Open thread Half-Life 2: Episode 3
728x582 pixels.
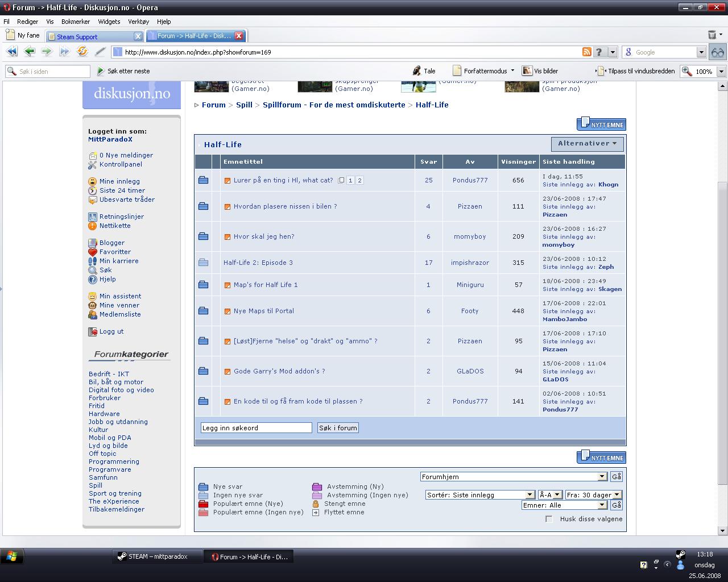(x=258, y=263)
